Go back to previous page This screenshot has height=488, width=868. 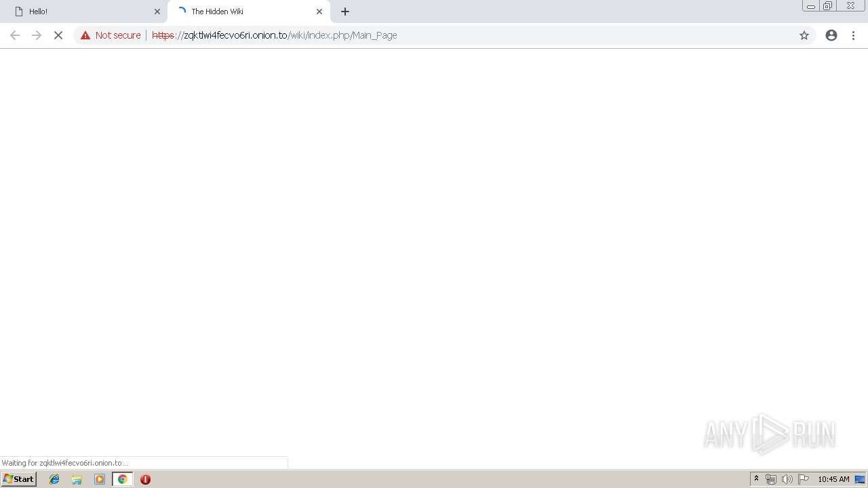[15, 35]
